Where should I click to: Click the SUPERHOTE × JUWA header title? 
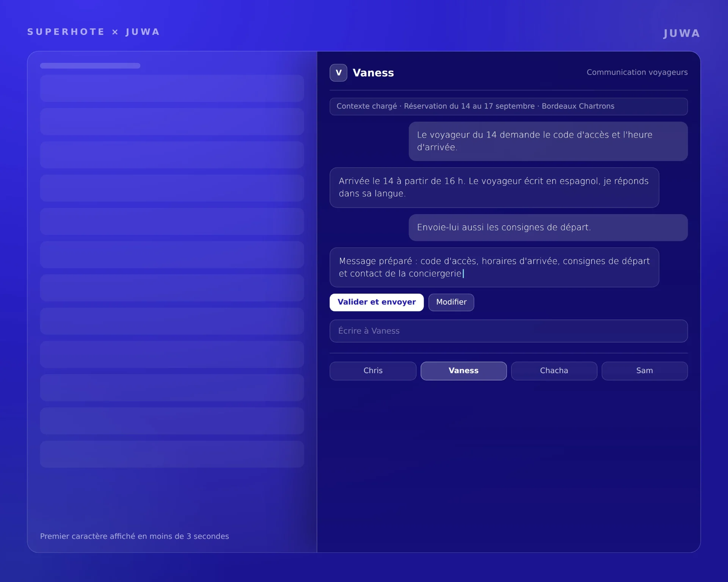tap(94, 32)
